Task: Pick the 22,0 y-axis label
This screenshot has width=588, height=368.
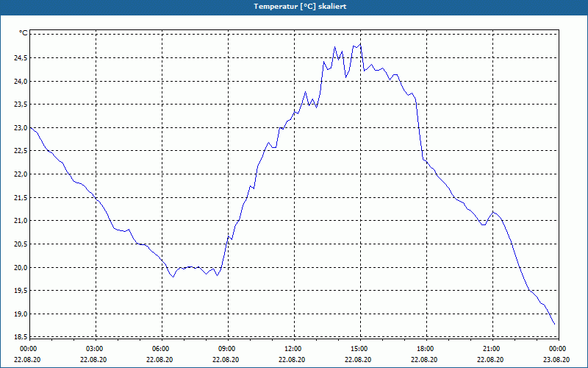Action: pyautogui.click(x=21, y=174)
